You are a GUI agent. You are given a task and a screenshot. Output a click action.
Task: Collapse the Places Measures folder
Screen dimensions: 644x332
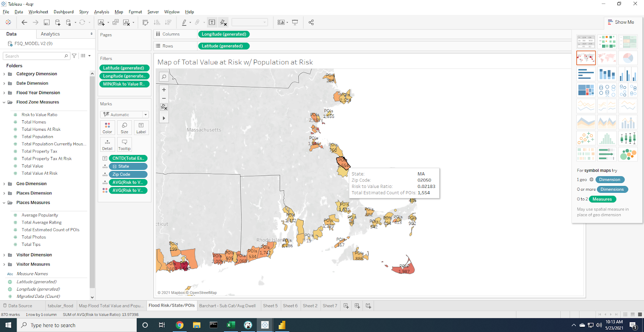[x=4, y=203]
